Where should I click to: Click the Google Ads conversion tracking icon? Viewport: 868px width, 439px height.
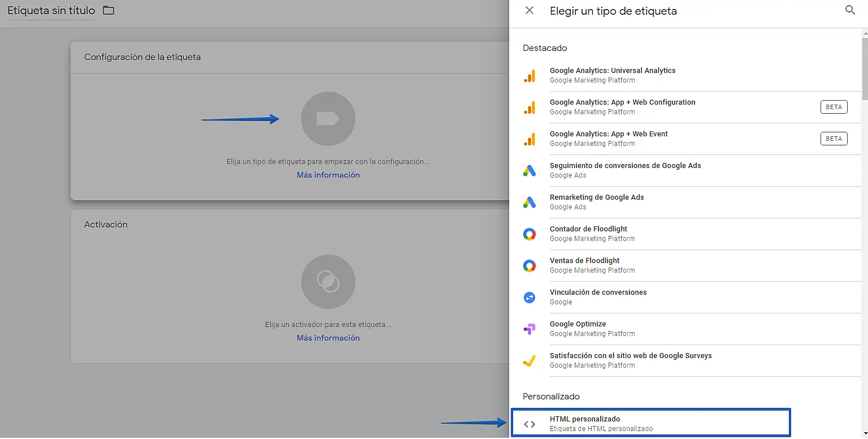pyautogui.click(x=530, y=170)
